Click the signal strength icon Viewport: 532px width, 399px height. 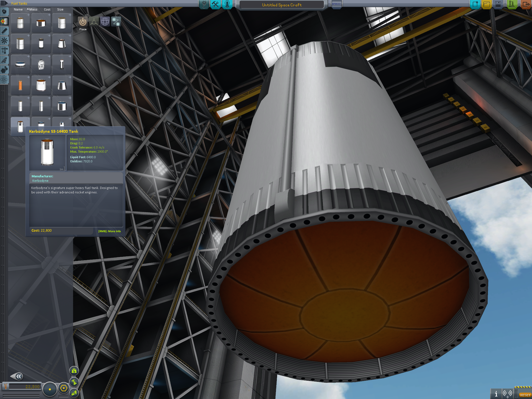507,393
